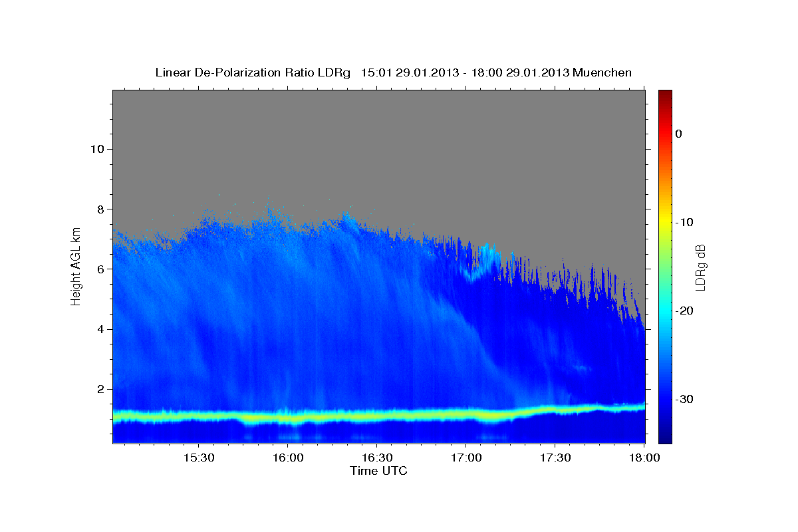The height and width of the screenshot is (532, 798).
Task: Click the end date '18:00 29.01.2013' in title
Action: (x=520, y=72)
